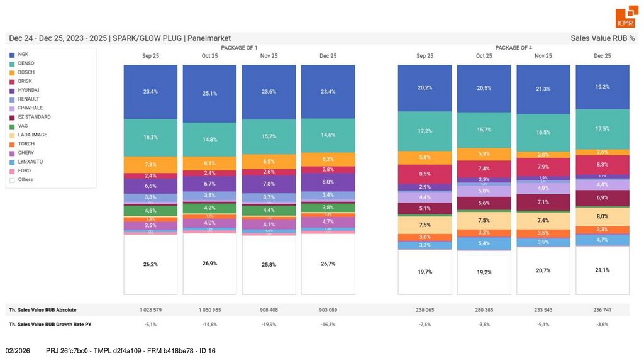Select the 25,1% NGK bar segment
The height and width of the screenshot is (361, 644).
tap(209, 94)
